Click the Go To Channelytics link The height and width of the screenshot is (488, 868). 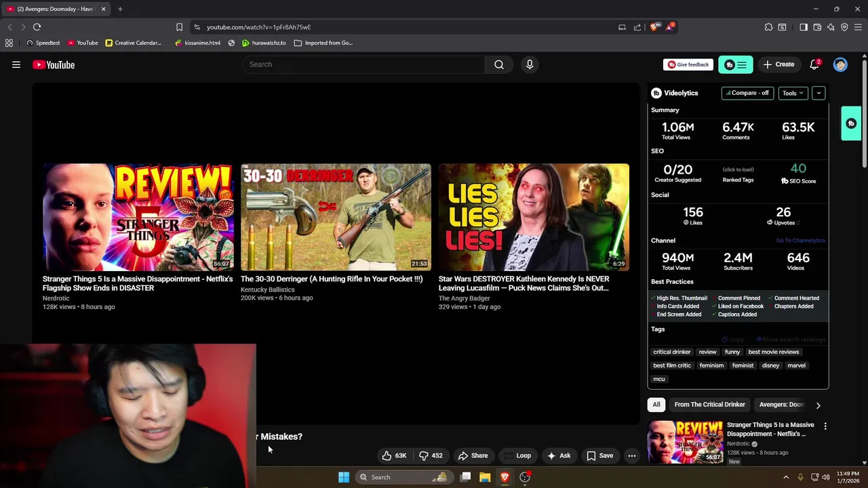click(x=801, y=241)
